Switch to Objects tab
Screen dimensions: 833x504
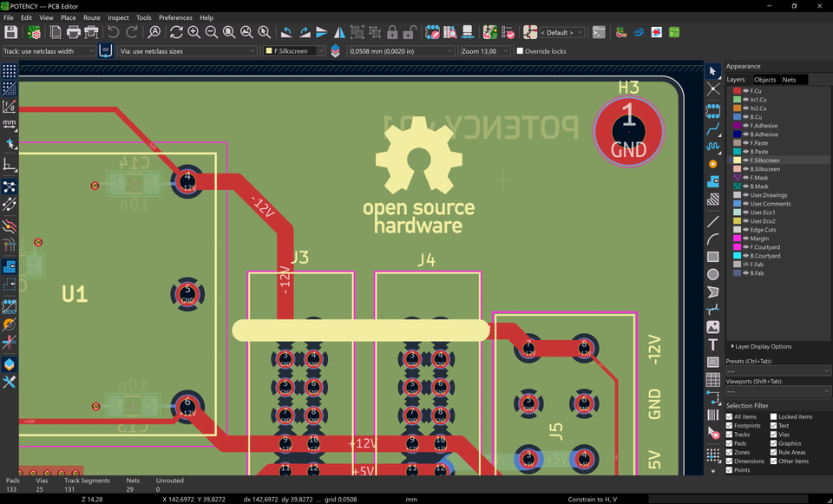tap(765, 80)
